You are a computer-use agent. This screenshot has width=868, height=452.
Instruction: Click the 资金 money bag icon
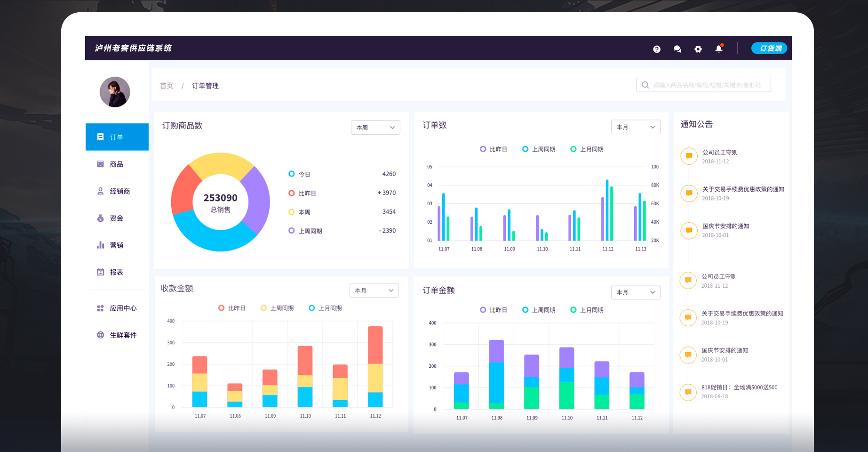point(100,218)
